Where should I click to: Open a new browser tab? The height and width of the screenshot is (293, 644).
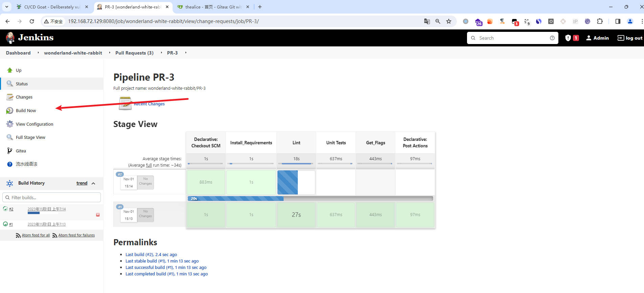tap(260, 7)
